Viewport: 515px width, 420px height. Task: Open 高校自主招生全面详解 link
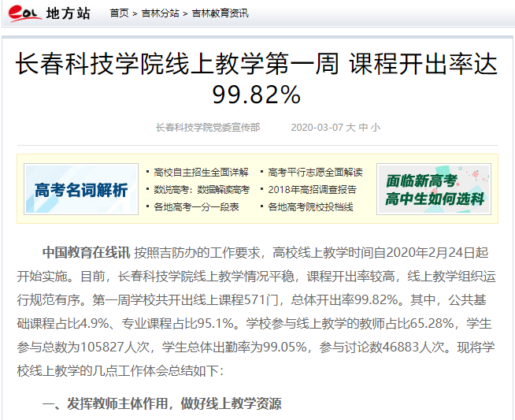coord(201,172)
